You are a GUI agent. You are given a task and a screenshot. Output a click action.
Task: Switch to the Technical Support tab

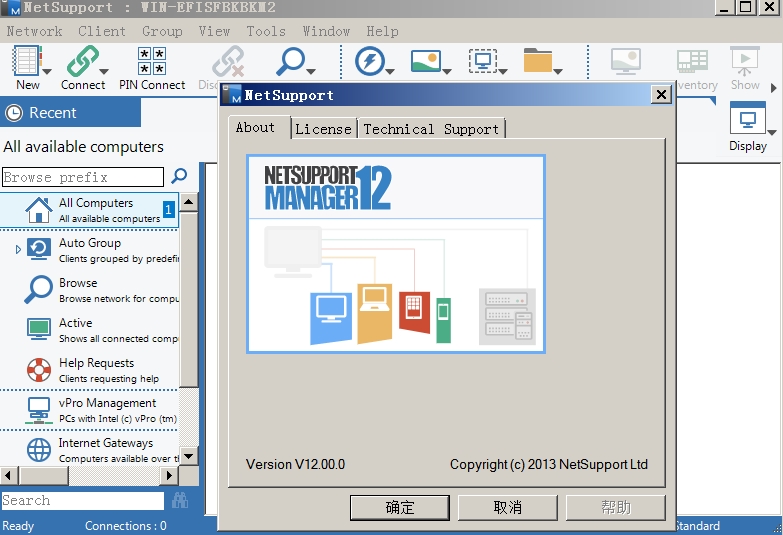[x=431, y=129]
